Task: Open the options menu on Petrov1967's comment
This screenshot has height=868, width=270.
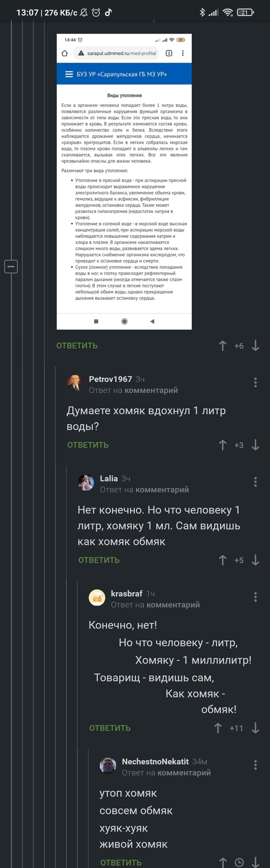Action: coord(255,383)
